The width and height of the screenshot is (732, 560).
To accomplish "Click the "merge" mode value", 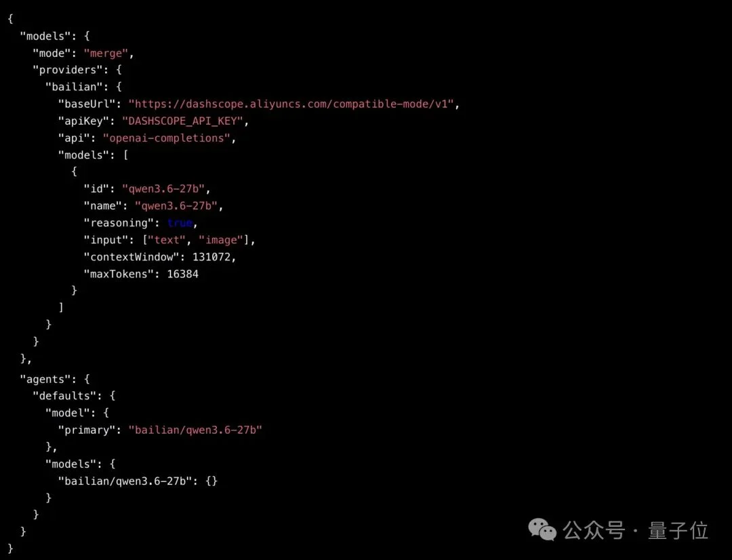I will 106,54.
